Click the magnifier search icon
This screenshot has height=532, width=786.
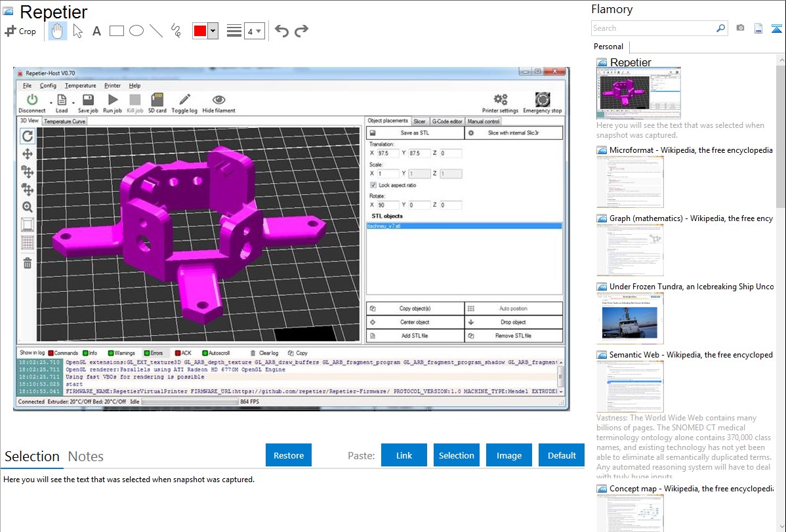click(720, 28)
